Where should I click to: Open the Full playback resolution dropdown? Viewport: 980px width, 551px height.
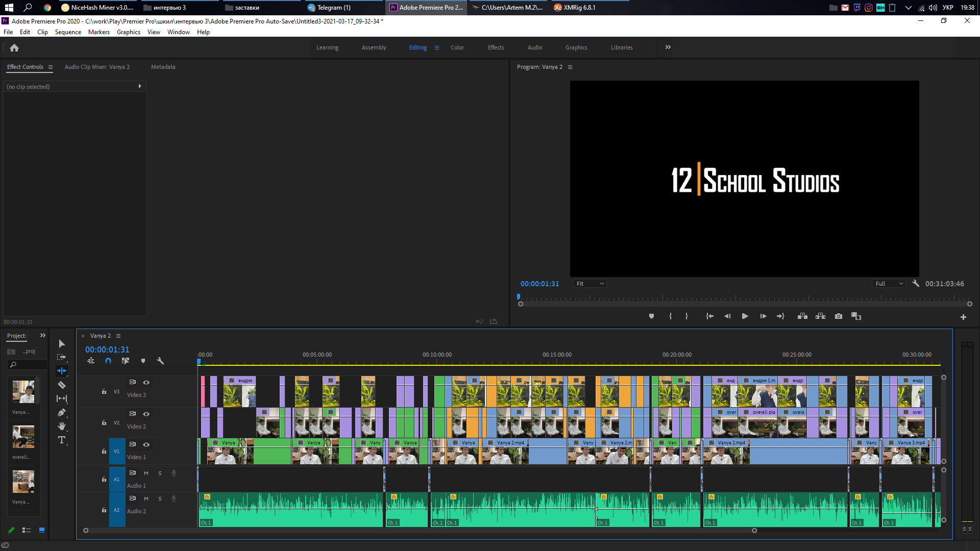point(889,284)
